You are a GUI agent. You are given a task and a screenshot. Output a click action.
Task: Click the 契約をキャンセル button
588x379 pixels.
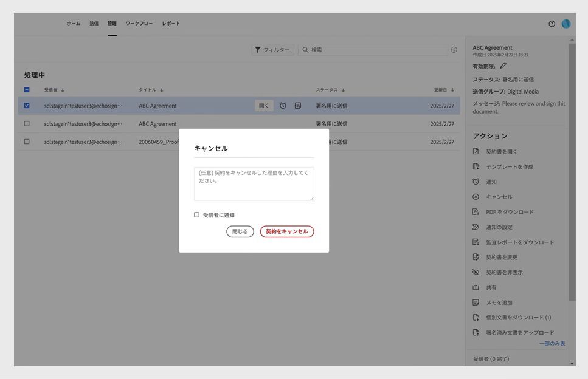[286, 231]
